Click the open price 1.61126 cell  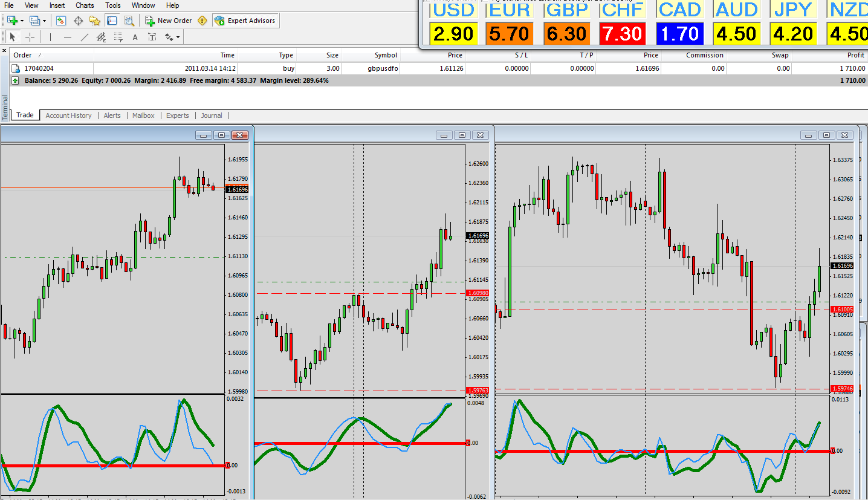pyautogui.click(x=452, y=68)
